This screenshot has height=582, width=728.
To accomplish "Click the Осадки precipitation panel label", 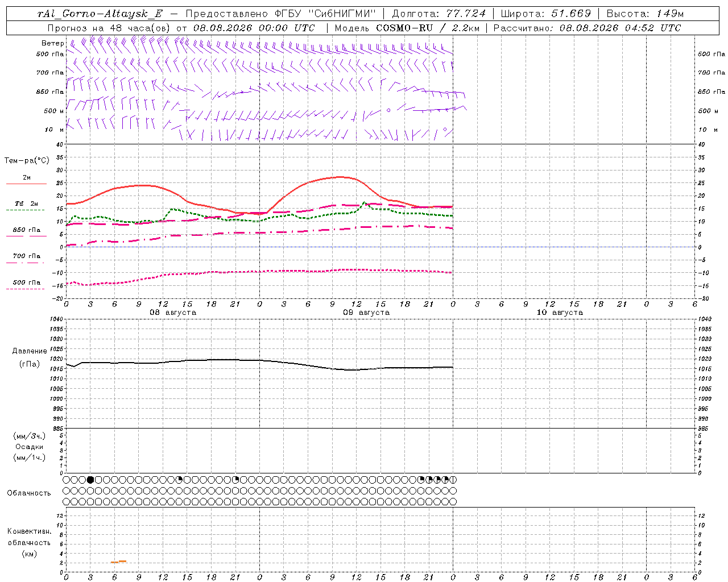I will (x=30, y=447).
